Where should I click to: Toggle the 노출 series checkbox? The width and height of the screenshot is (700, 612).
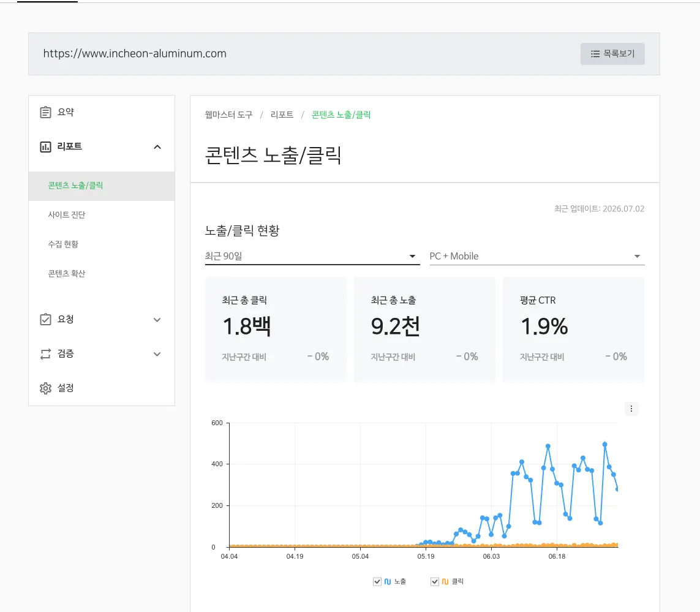[377, 581]
